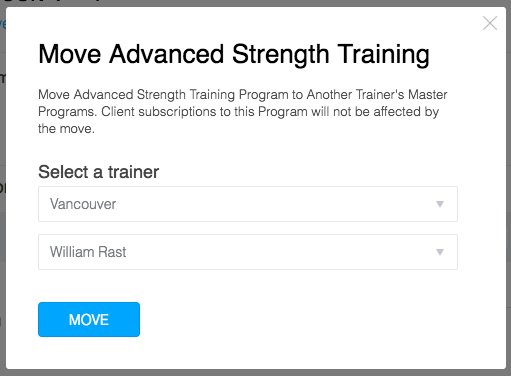This screenshot has height=376, width=511.
Task: Close the Move Advanced Strength Training dialog
Action: click(x=490, y=23)
